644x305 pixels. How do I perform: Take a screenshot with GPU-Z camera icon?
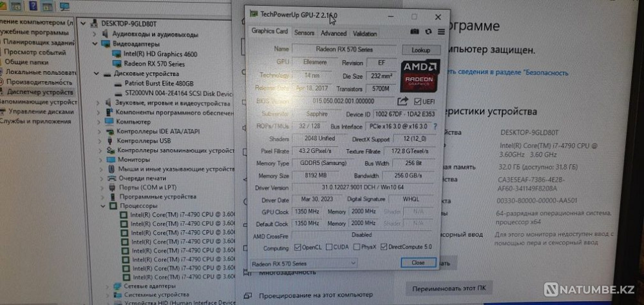pos(415,32)
